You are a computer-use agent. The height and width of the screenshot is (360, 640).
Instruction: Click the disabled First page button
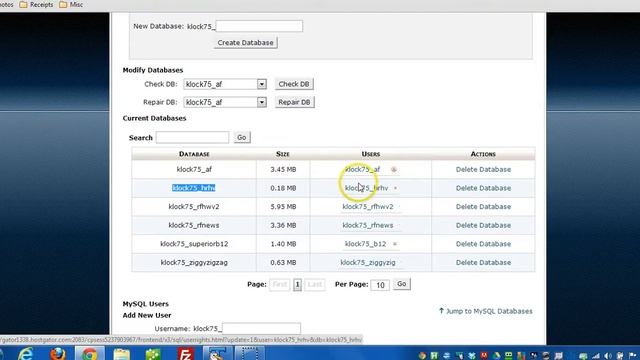(280, 284)
